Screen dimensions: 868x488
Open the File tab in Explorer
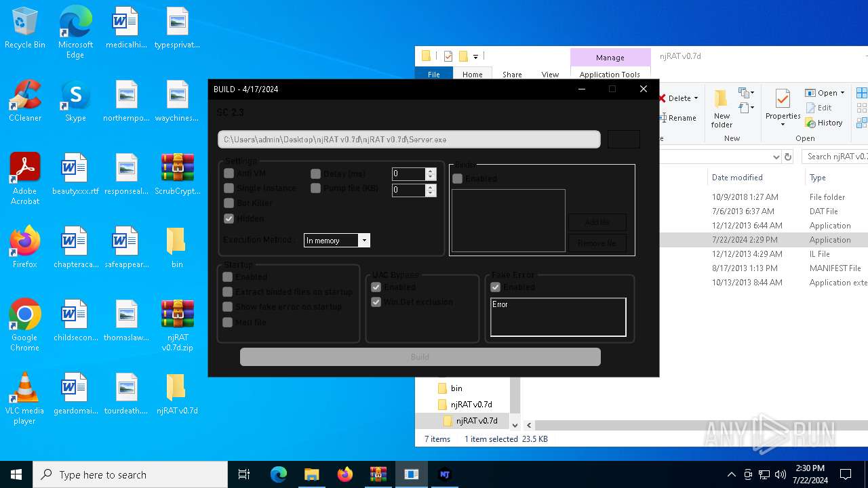433,75
